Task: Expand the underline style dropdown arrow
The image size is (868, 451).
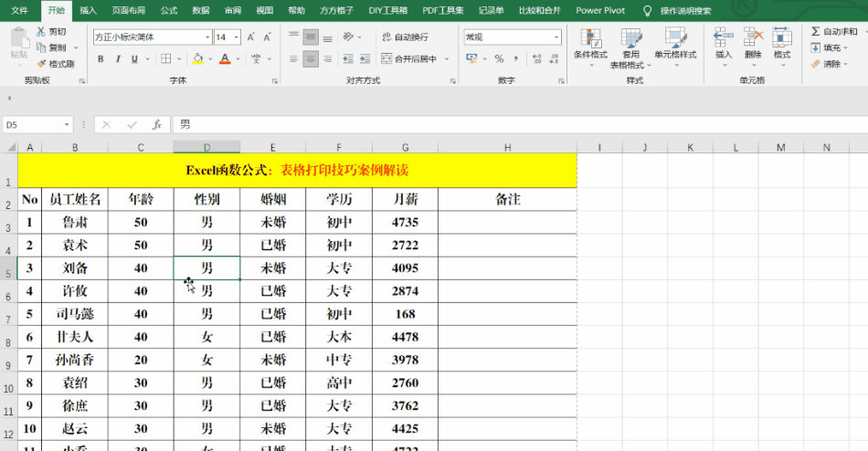Action: point(147,58)
